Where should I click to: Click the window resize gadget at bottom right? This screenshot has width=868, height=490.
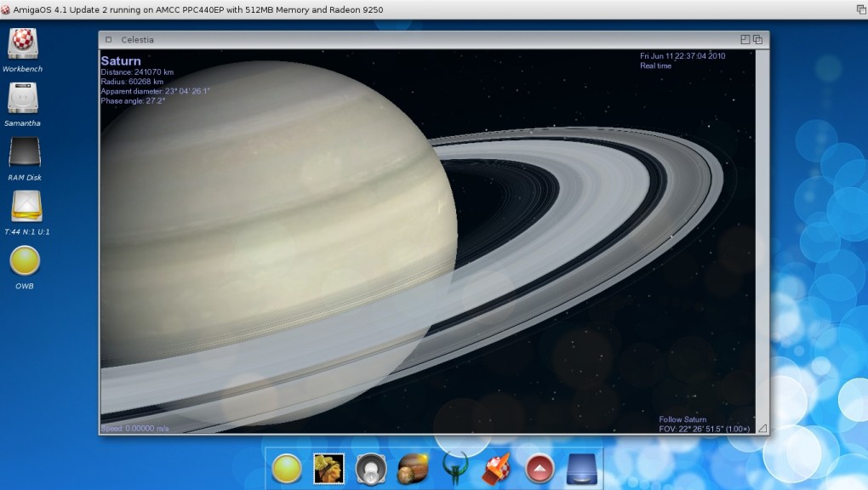tap(762, 428)
